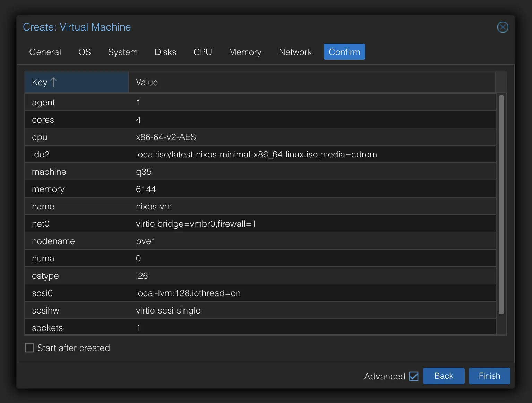Select the ide2 key cell
This screenshot has height=403, width=532.
77,154
